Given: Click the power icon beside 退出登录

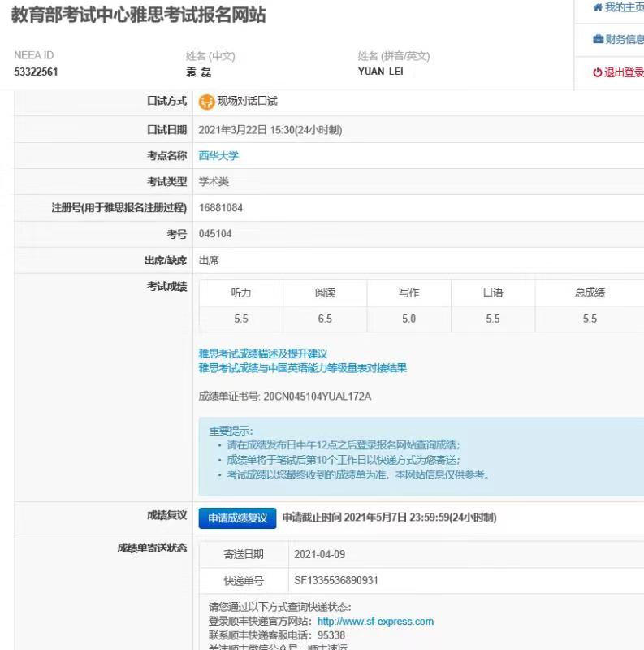Looking at the screenshot, I should [597, 72].
